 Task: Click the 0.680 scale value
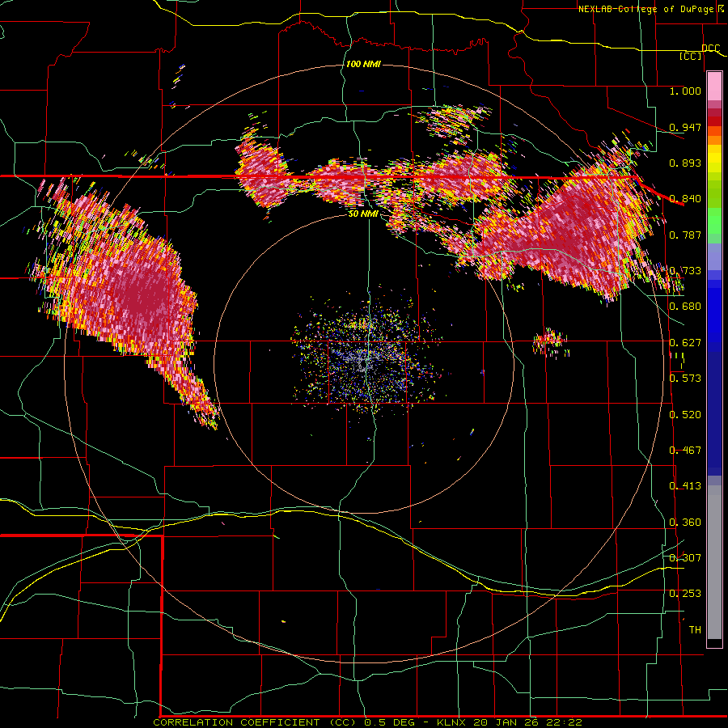pyautogui.click(x=685, y=307)
